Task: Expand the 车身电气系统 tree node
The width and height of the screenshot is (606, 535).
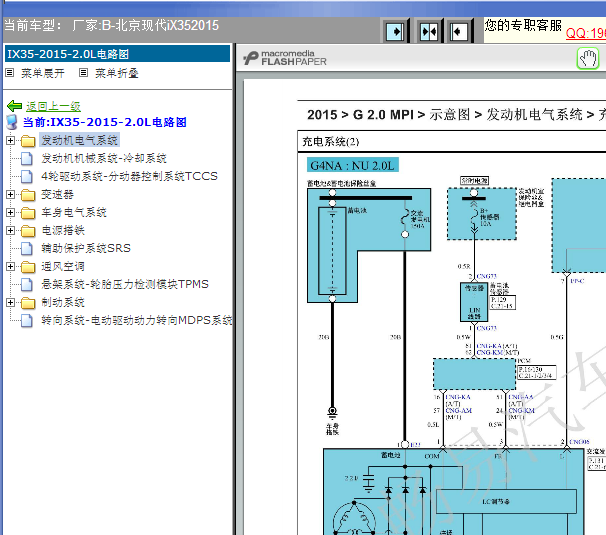Action: (10, 213)
